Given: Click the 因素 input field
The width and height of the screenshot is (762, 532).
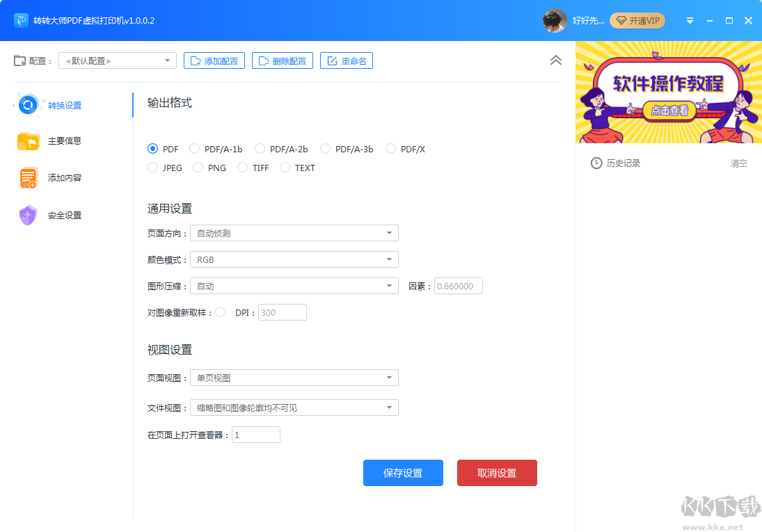Looking at the screenshot, I should 458,286.
